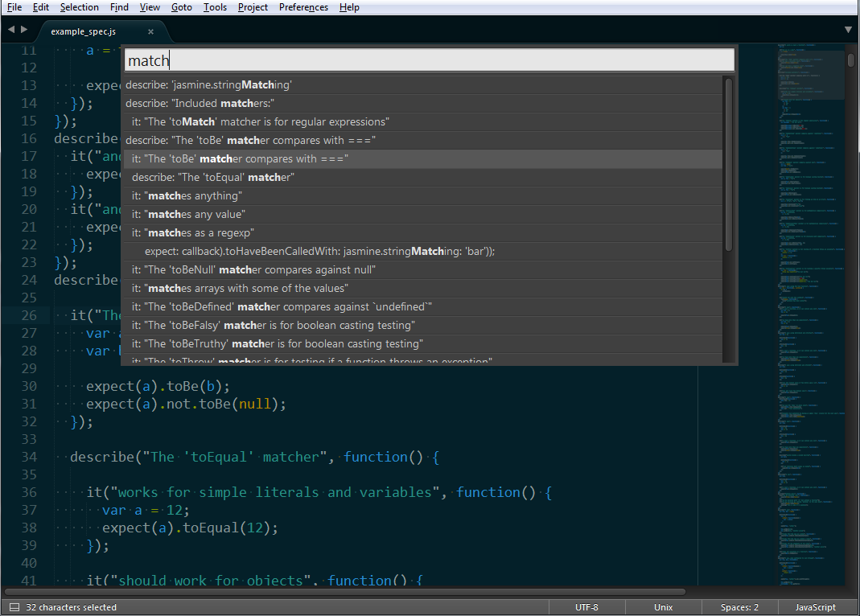The height and width of the screenshot is (616, 860).
Task: Select it: "matches any value" result
Action: 423,214
